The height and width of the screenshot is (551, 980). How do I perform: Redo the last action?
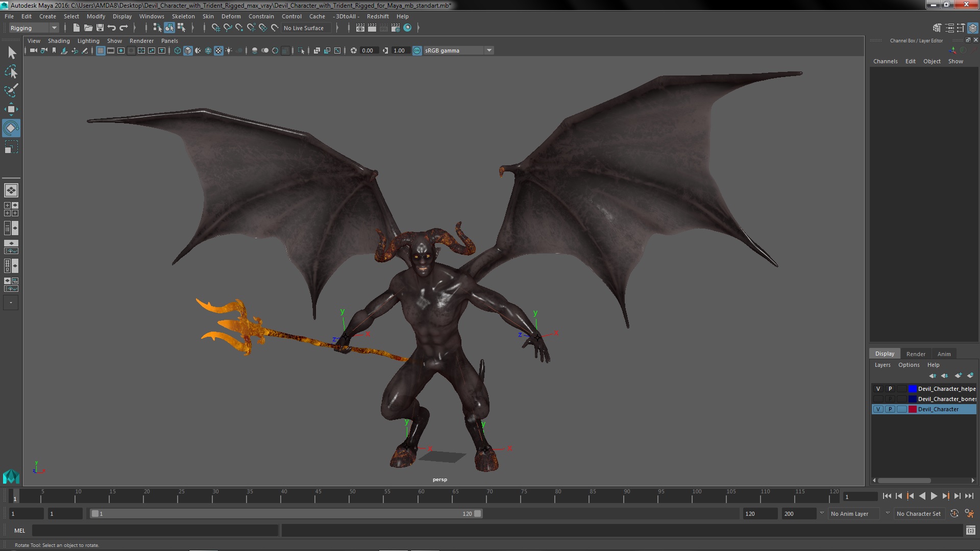tap(124, 28)
